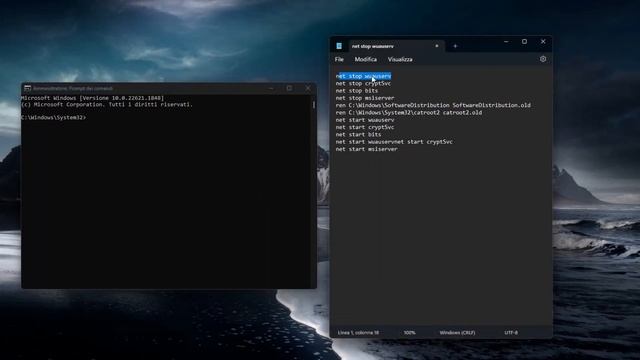Click the 'ren C:\Windows\SoftwareDistribution' line

(x=433, y=105)
